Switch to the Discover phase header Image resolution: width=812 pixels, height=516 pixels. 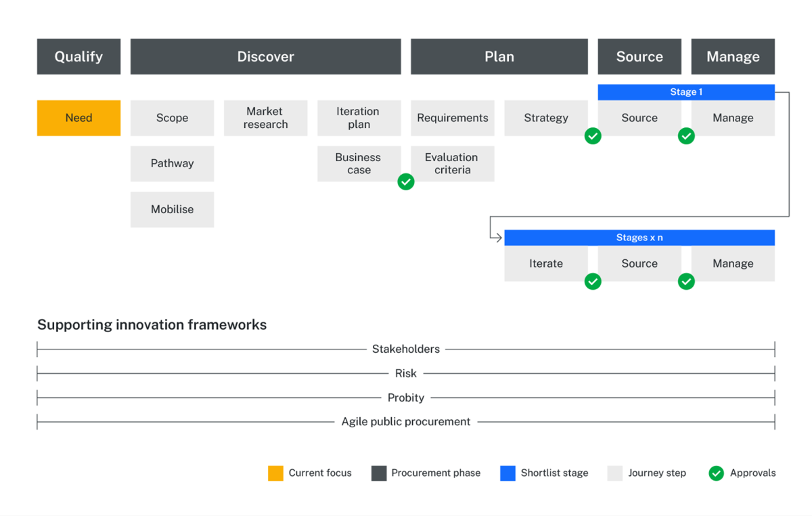[x=265, y=56]
